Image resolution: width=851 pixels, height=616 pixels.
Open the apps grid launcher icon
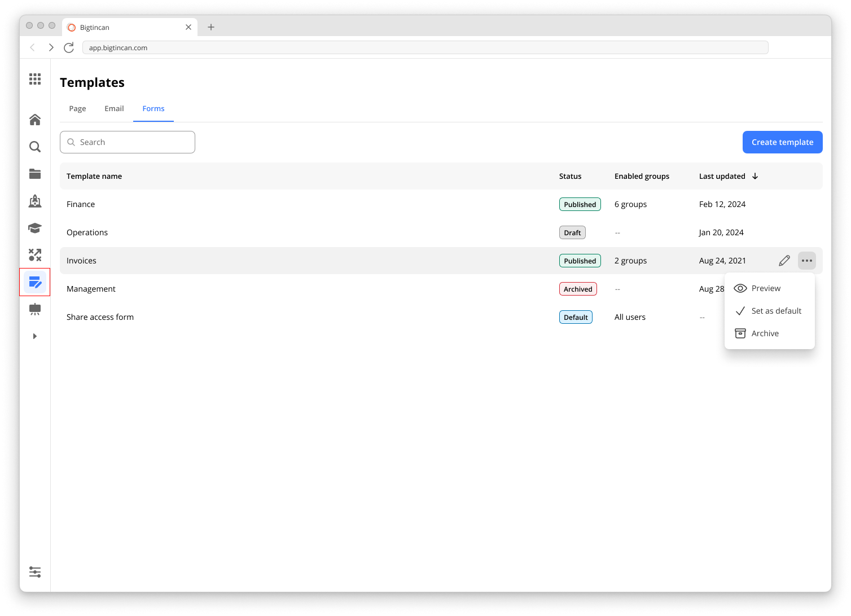[x=35, y=79]
